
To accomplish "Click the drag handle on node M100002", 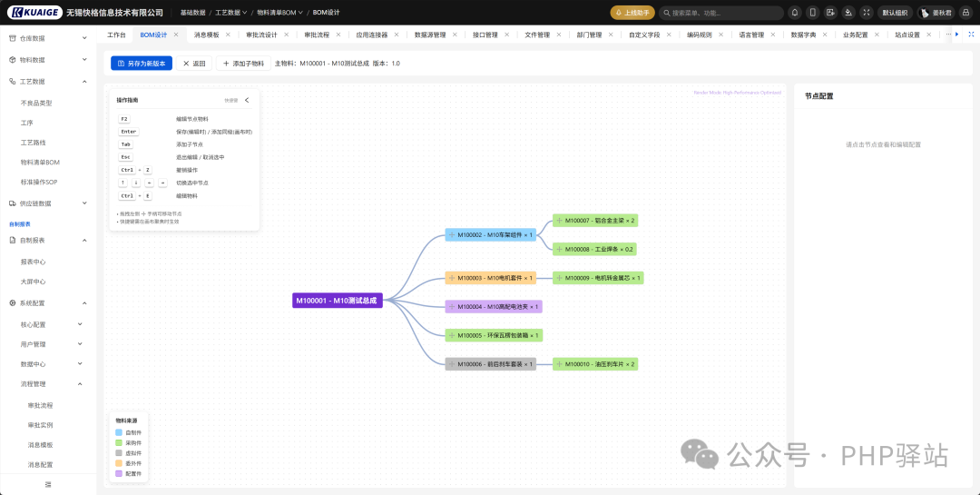I will click(451, 234).
